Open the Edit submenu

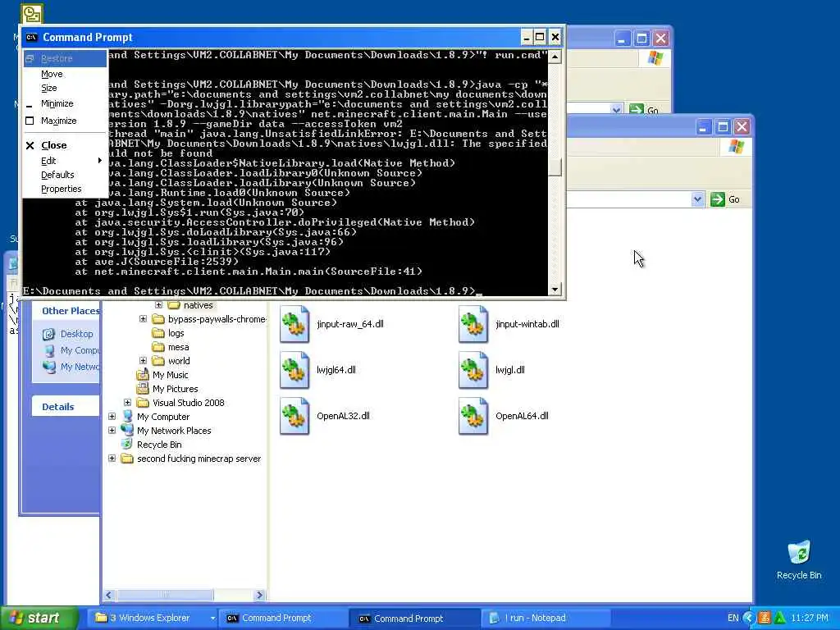(65, 161)
